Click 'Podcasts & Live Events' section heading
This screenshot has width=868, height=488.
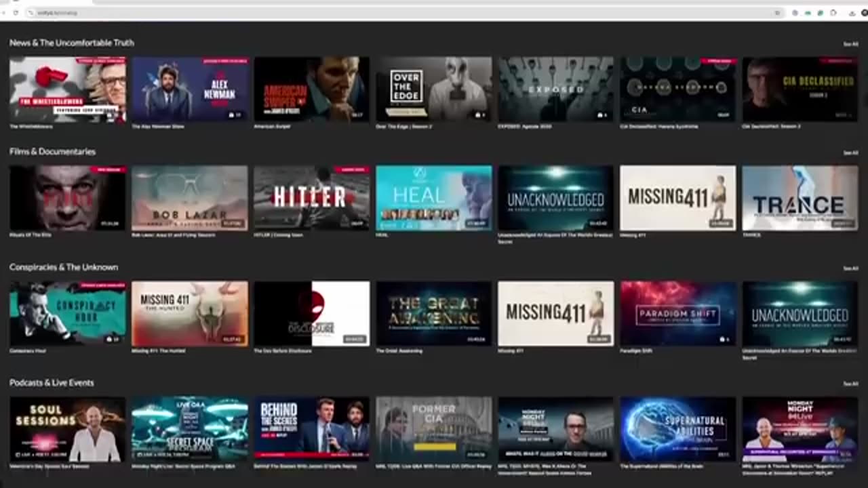tap(52, 383)
